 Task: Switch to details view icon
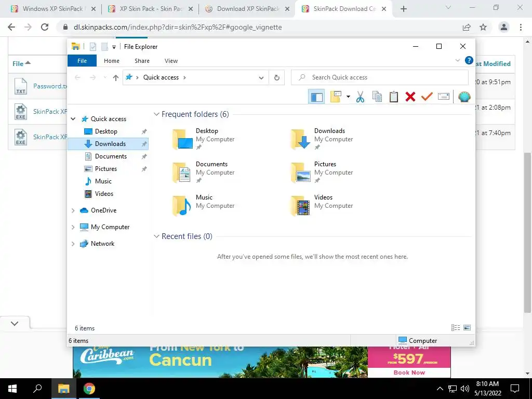pos(456,327)
